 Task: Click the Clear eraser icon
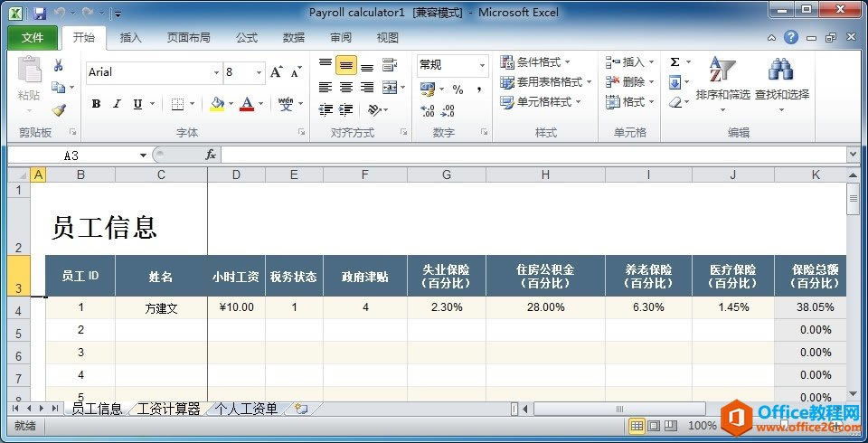[675, 102]
